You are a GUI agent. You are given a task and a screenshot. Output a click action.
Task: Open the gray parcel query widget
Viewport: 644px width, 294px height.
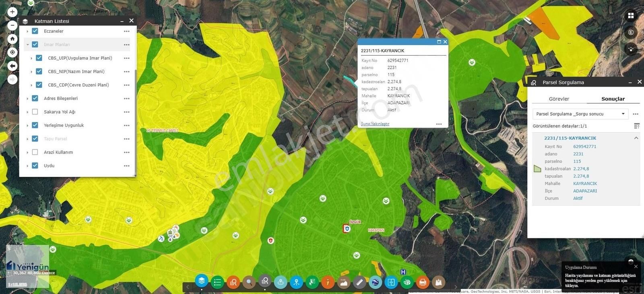[265, 281]
